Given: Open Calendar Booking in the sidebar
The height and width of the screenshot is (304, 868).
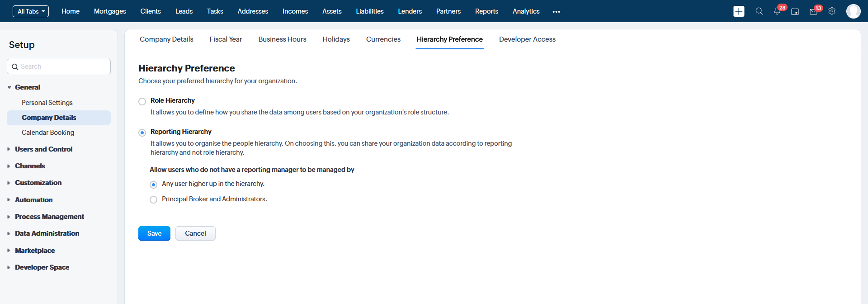Looking at the screenshot, I should pyautogui.click(x=48, y=133).
